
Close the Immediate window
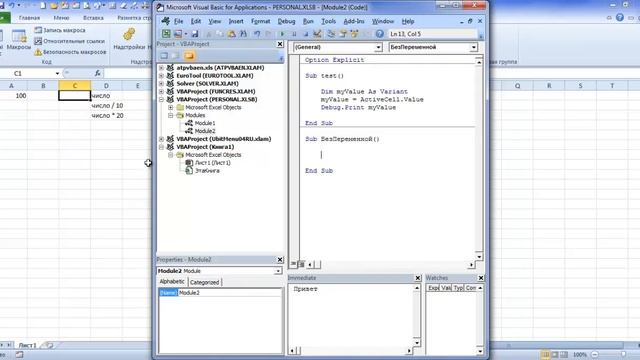point(418,278)
